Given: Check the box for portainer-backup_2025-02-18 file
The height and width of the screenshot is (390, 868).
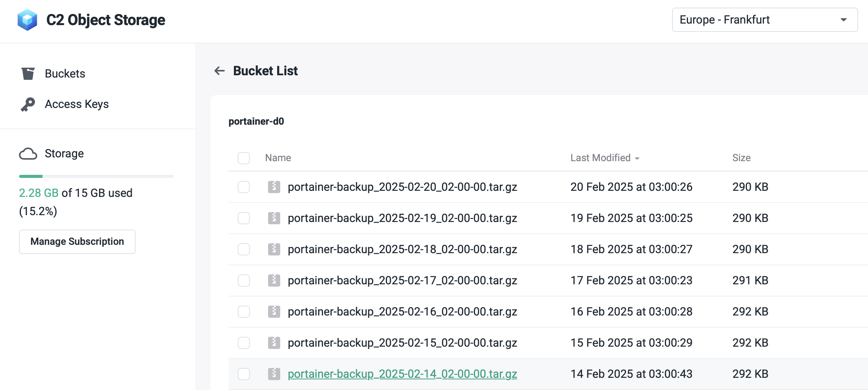Looking at the screenshot, I should [x=244, y=249].
